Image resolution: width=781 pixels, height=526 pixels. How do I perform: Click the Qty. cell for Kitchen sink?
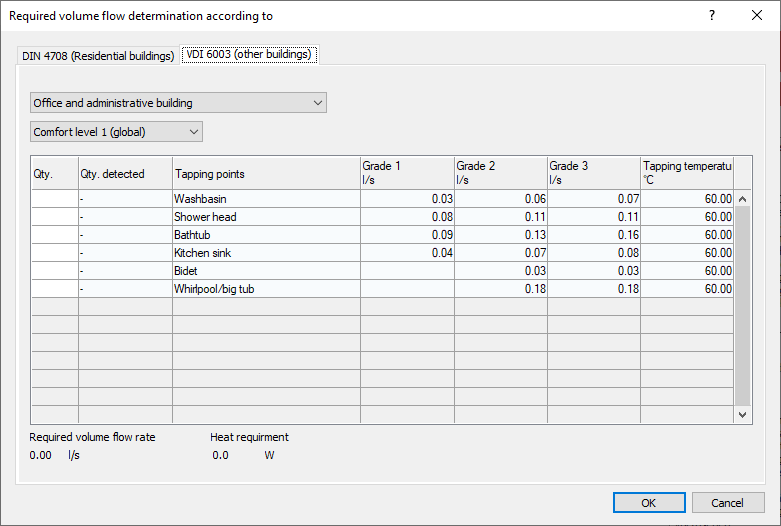pyautogui.click(x=55, y=253)
